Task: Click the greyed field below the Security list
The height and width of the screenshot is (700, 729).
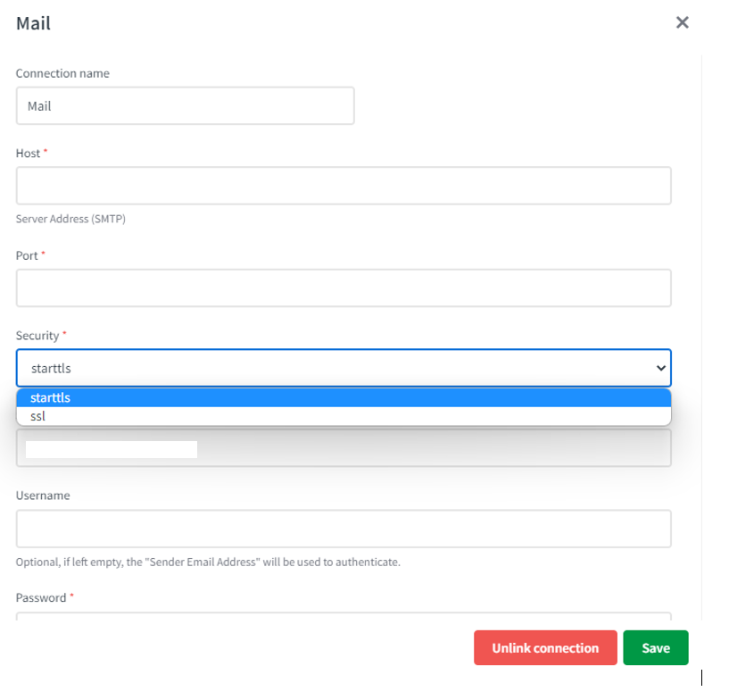Action: pos(344,448)
